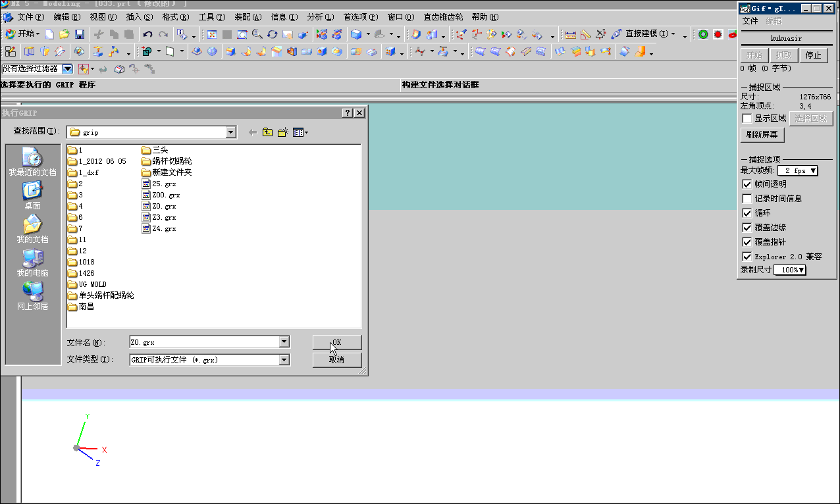The image size is (840, 504).
Task: Open the 插入(S) menu
Action: point(139,17)
